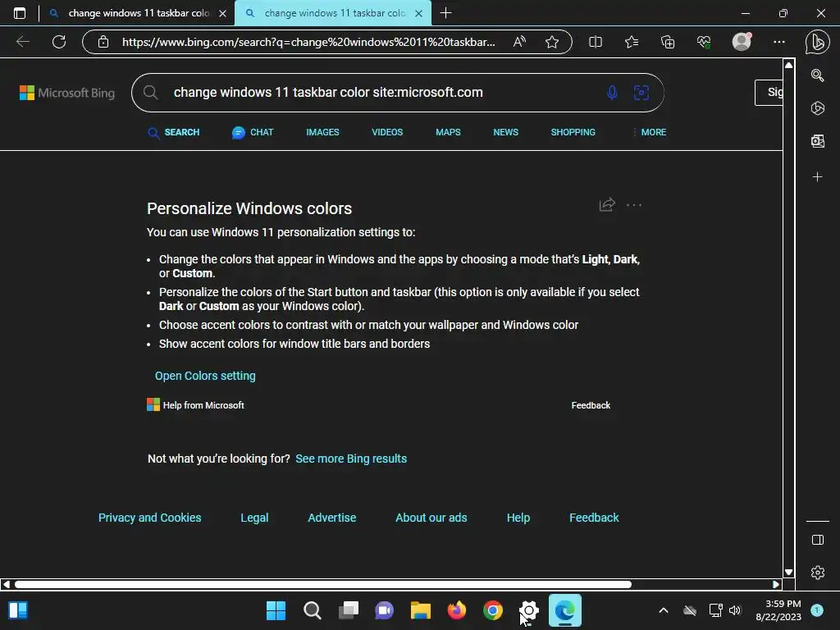Screen dimensions: 840x630
Task: Show hidden system tray icons chevron
Action: point(663,610)
